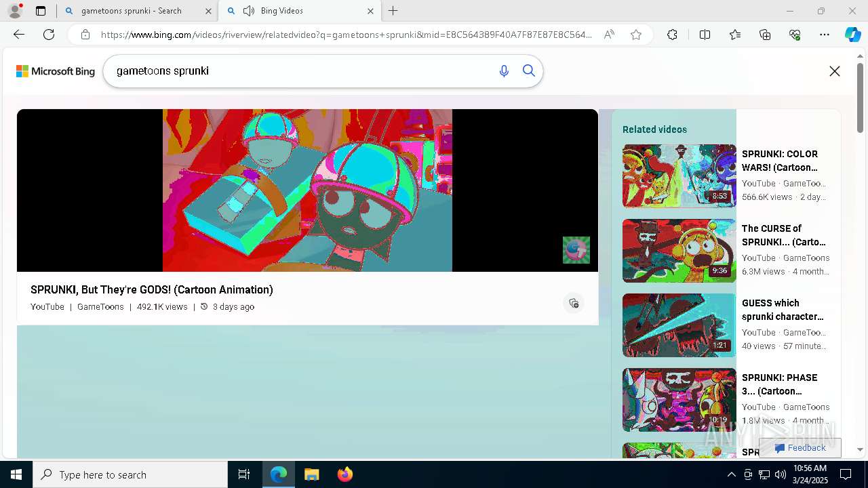
Task: Click the video channel overlay logo
Action: [x=576, y=250]
